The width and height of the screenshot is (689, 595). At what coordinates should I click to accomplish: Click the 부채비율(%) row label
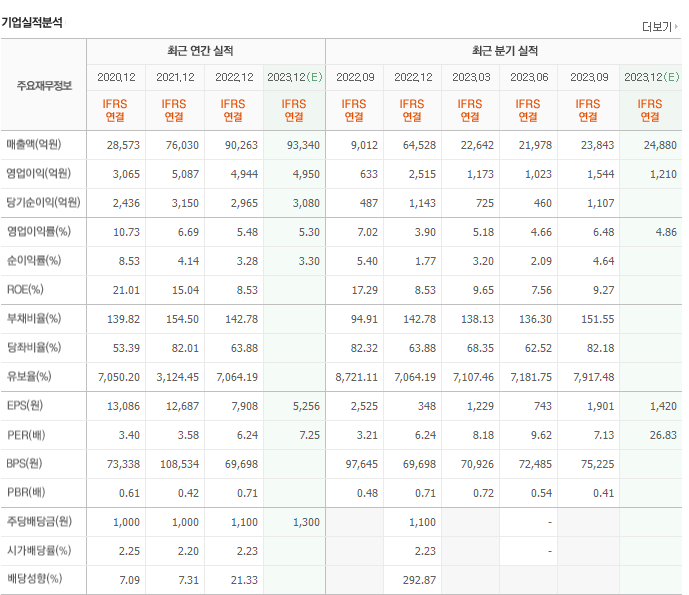pos(34,318)
